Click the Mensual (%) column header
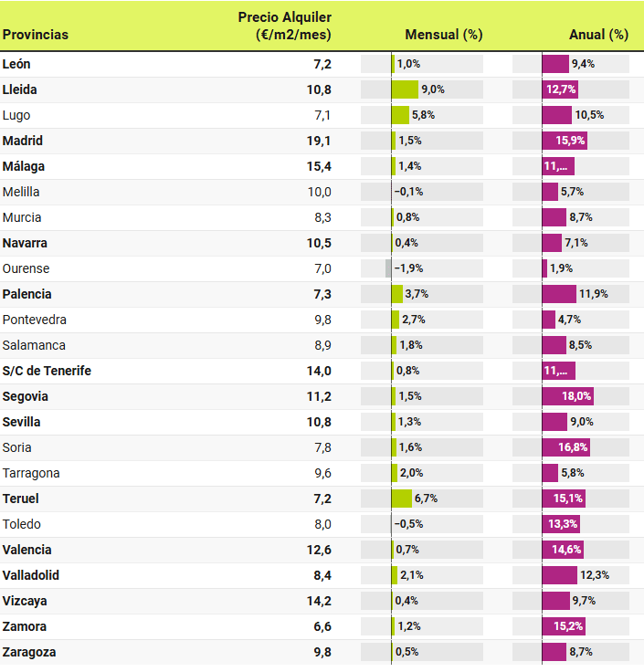Screen dimensions: 644x672 [x=443, y=35]
